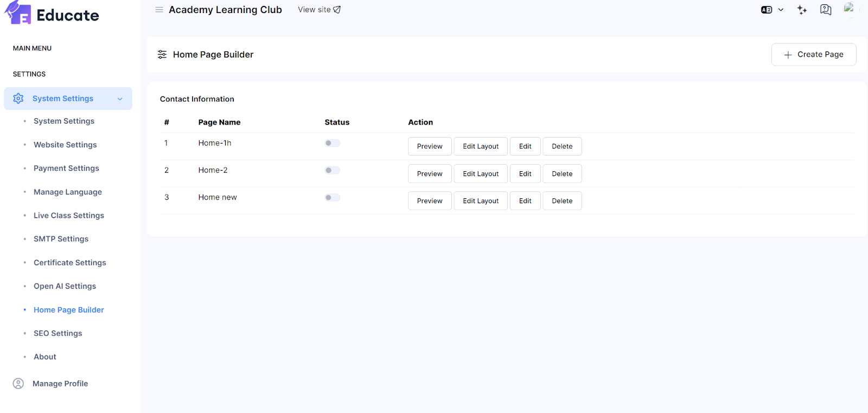The width and height of the screenshot is (868, 413).
Task: Click the Educate logo icon
Action: pyautogui.click(x=18, y=13)
